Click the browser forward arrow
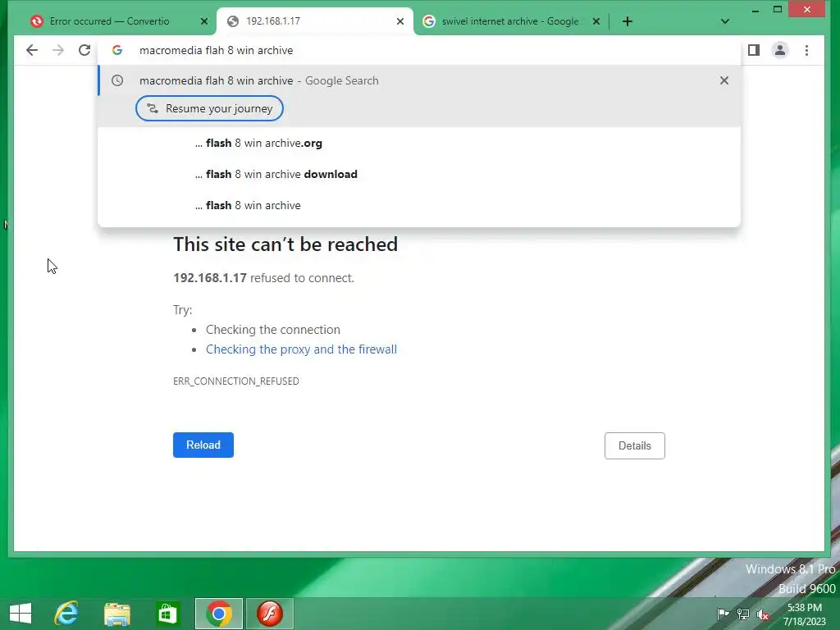The width and height of the screenshot is (840, 630). [x=58, y=50]
